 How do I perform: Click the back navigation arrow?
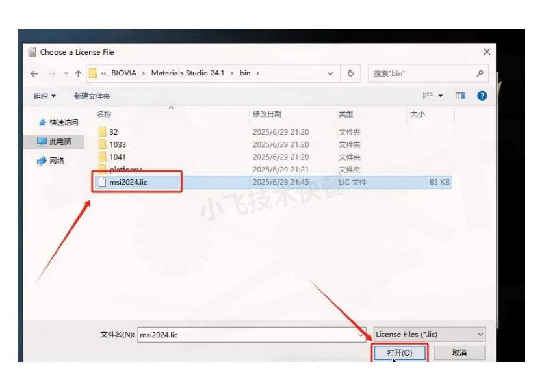pos(34,73)
